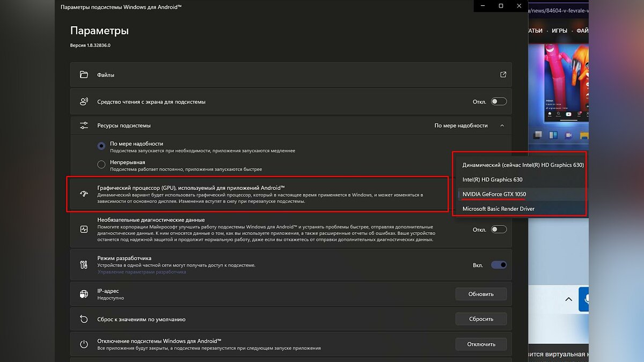Click the power icon for subsystem shutdown
This screenshot has width=644, height=362.
[84, 344]
